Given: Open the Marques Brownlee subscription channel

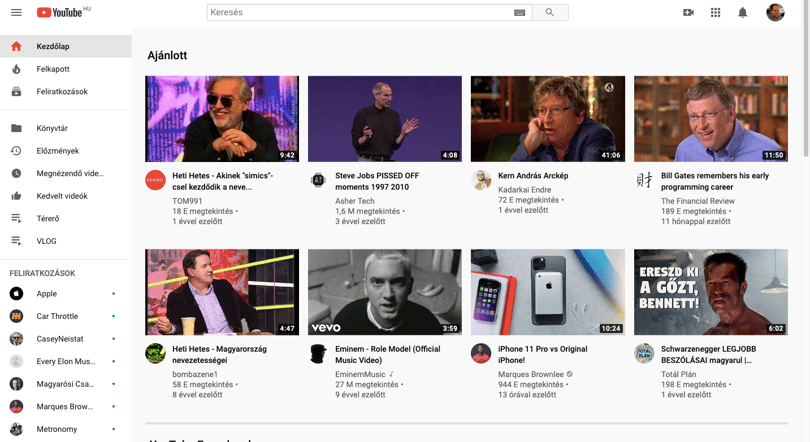Looking at the screenshot, I should [x=66, y=406].
